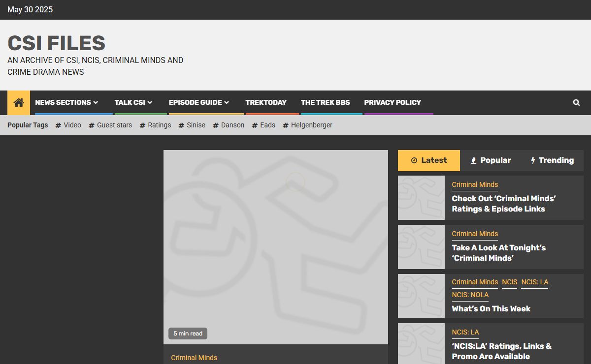Click hash icon beside Ratings tag
The image size is (591, 364).
click(x=142, y=125)
